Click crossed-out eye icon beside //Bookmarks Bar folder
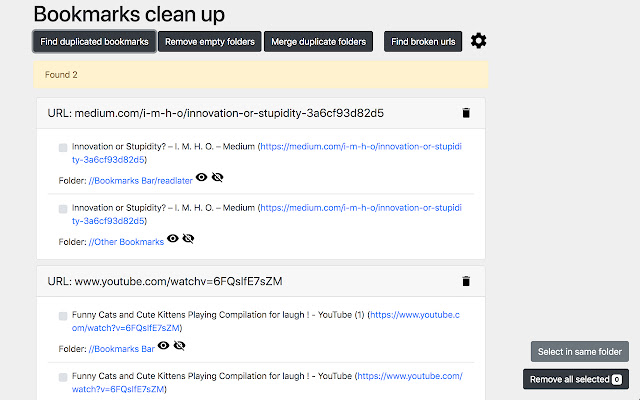 [x=179, y=346]
